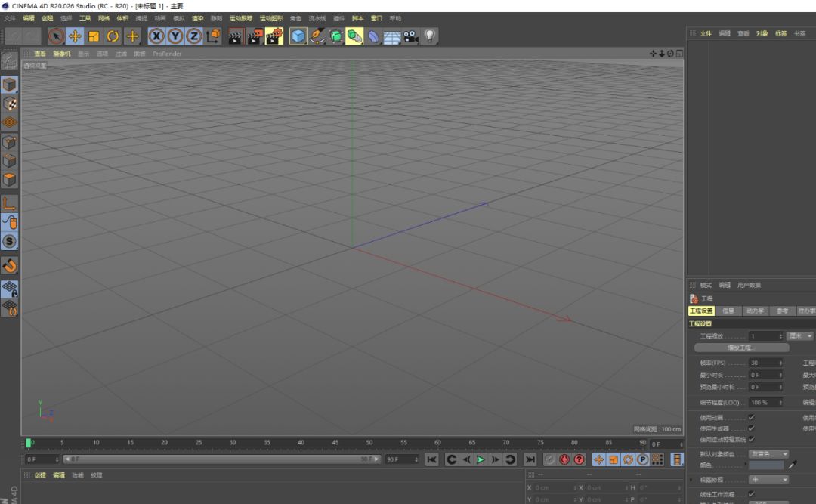816x504 pixels.
Task: Toggle the Y axis lock
Action: click(175, 36)
